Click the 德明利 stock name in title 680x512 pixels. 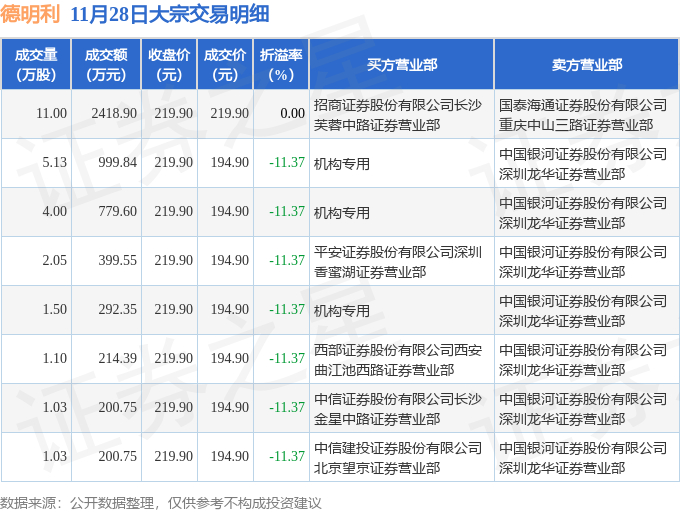click(x=29, y=14)
